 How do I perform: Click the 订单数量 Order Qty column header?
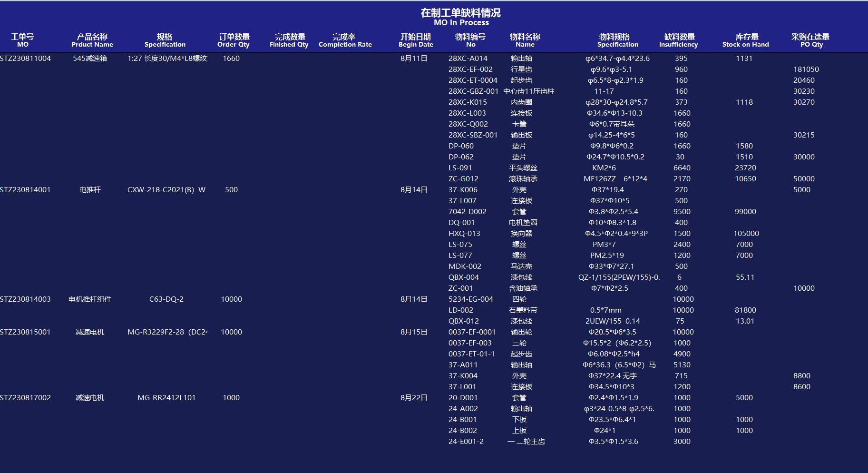click(234, 40)
